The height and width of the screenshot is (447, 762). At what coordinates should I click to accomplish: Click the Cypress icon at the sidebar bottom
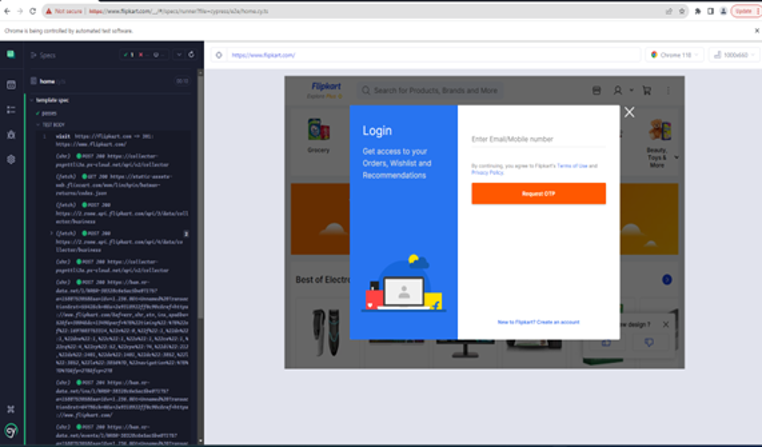[11, 430]
